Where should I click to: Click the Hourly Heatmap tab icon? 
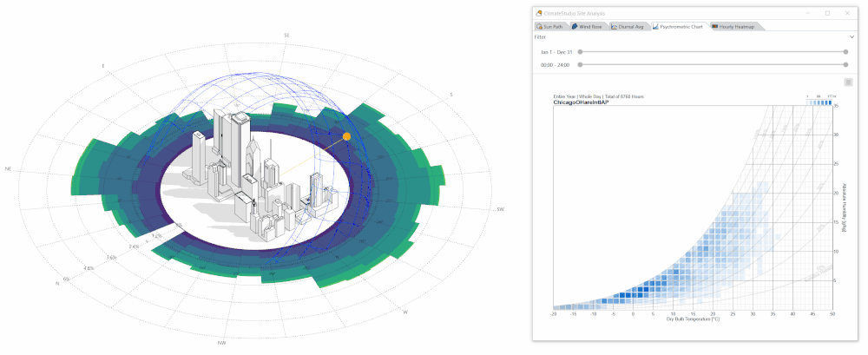point(714,27)
